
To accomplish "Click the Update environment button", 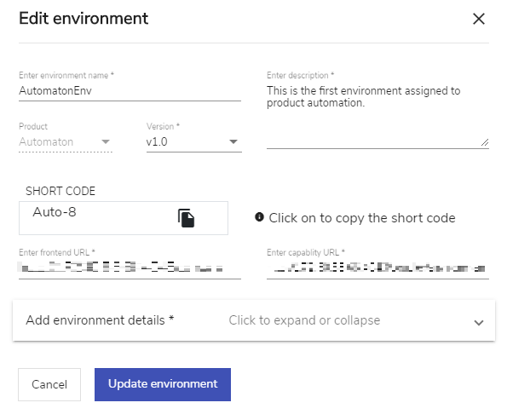I will tap(163, 384).
